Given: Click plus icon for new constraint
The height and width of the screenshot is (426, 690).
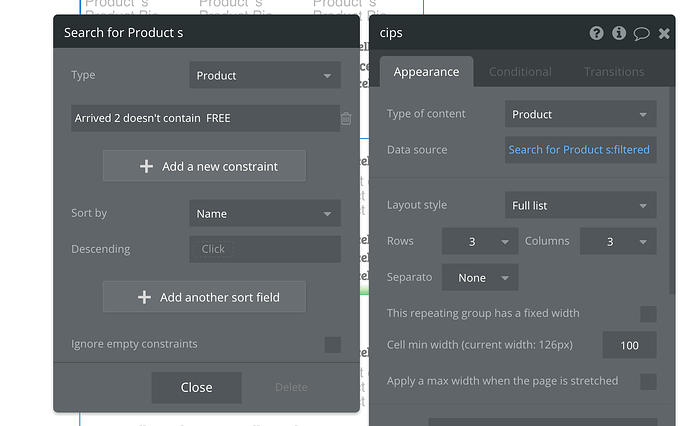Looking at the screenshot, I should point(146,167).
